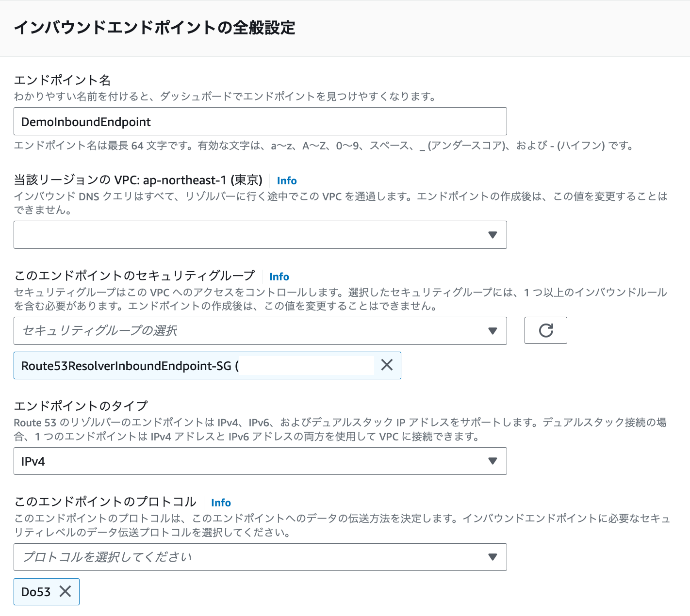Image resolution: width=690 pixels, height=616 pixels.
Task: Click the エンドポイント名 field label
Action: [x=63, y=80]
